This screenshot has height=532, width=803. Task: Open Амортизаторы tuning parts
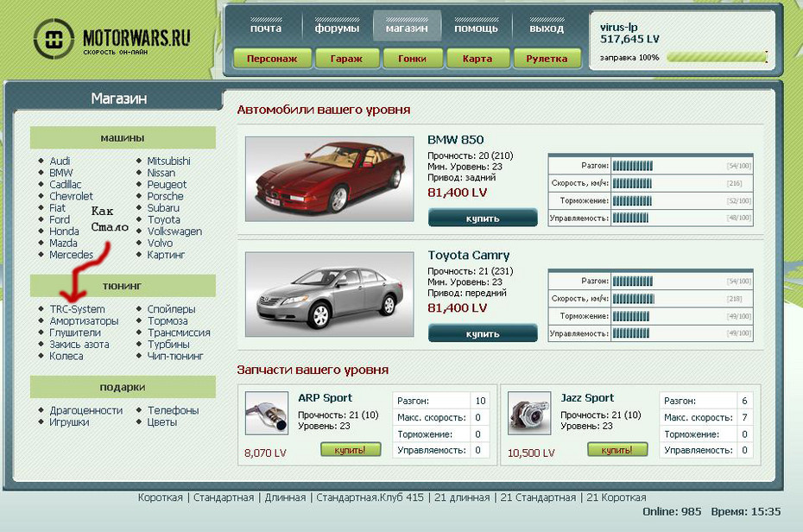84,321
